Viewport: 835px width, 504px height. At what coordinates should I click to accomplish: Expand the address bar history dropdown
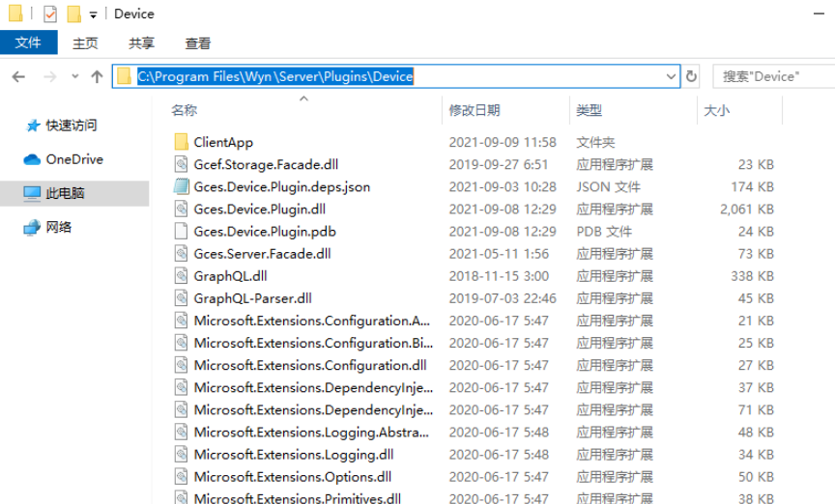click(671, 76)
